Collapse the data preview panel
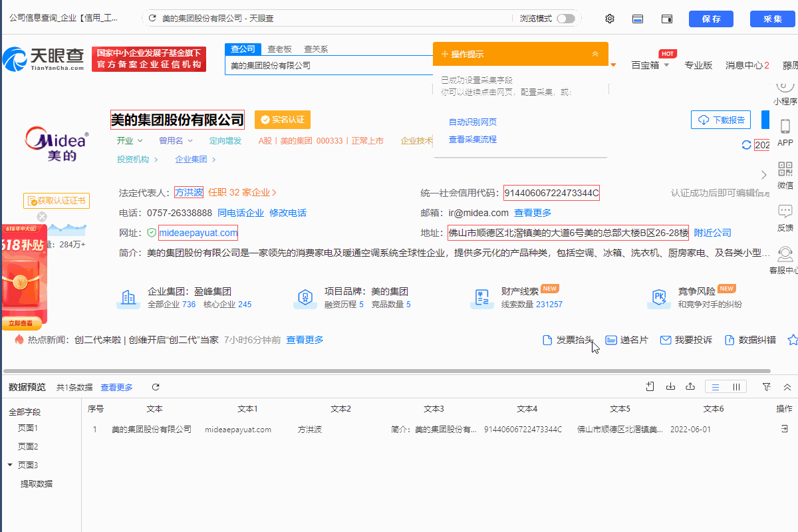 (x=787, y=386)
